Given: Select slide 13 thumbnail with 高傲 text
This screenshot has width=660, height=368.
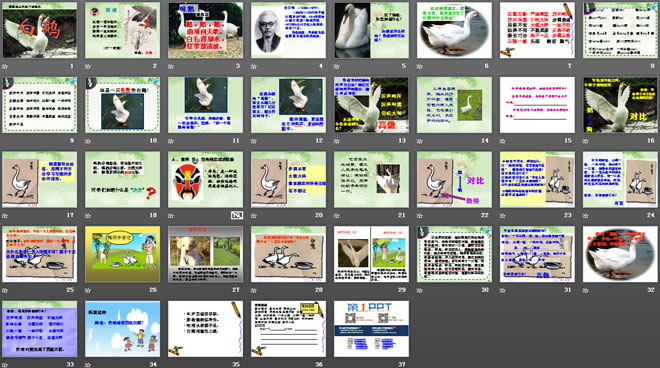Looking at the screenshot, I should click(371, 105).
